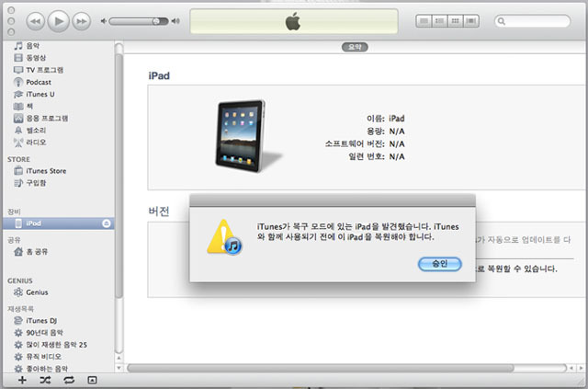Toggle shuffle button
The image size is (588, 389).
pos(45,380)
